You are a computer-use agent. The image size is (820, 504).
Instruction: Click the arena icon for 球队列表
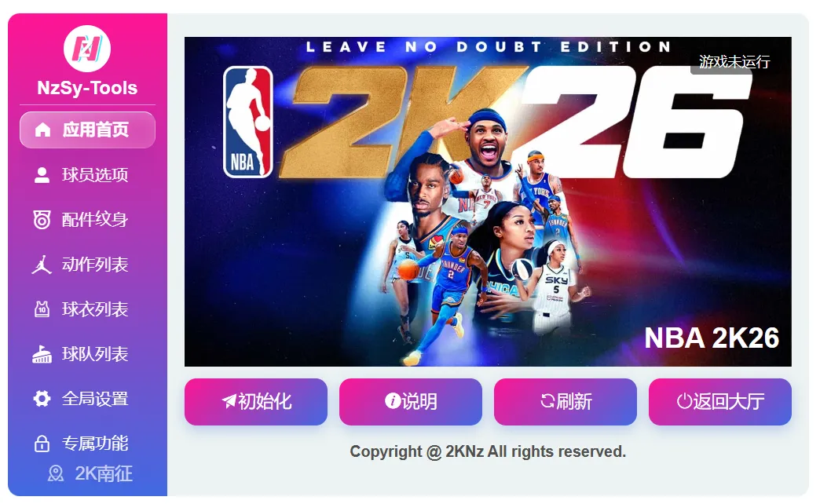(x=42, y=355)
